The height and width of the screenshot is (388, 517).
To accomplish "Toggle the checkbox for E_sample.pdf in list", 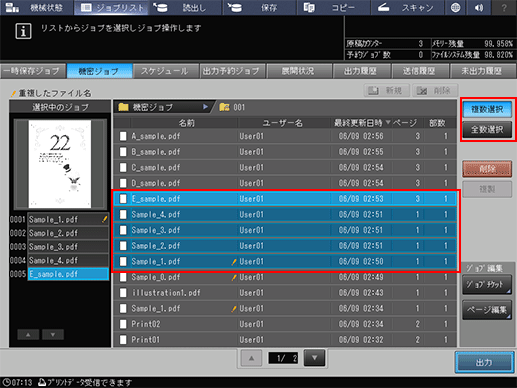I will [x=123, y=199].
